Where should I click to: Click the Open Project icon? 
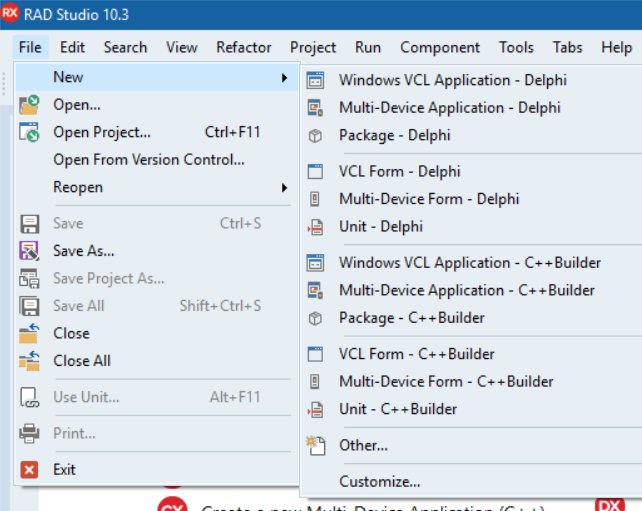click(30, 132)
